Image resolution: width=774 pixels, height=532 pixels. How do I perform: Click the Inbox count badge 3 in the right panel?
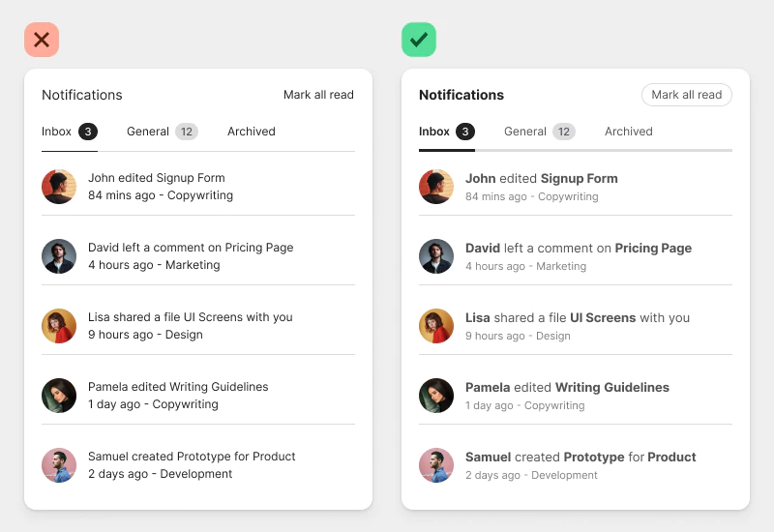(465, 132)
